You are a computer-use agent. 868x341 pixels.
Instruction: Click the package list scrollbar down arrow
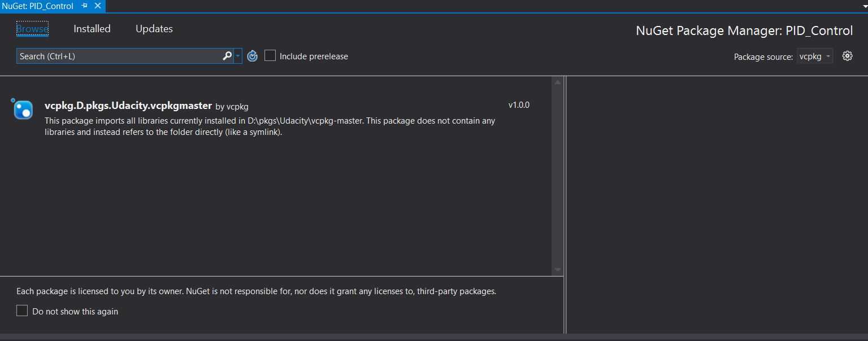[x=558, y=270]
